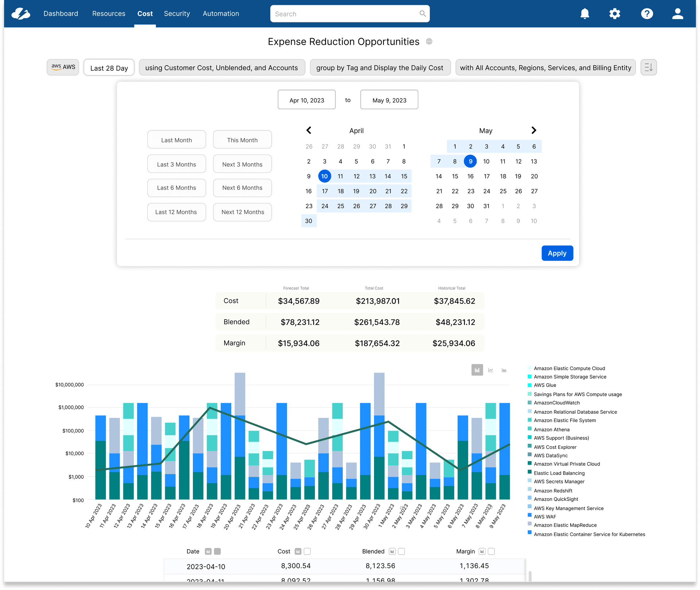Open the settings gear

tap(615, 14)
